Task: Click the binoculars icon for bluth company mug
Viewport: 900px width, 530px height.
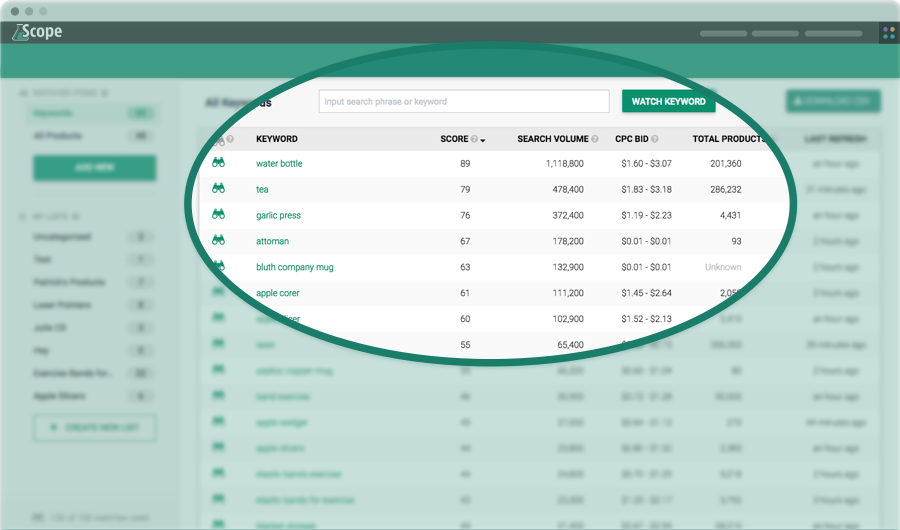Action: click(219, 266)
